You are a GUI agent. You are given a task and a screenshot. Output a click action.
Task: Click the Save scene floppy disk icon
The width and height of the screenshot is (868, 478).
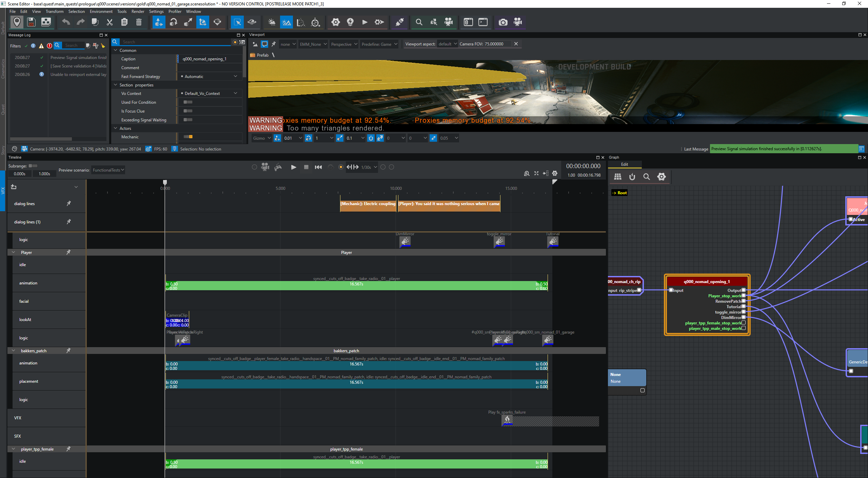tap(31, 22)
